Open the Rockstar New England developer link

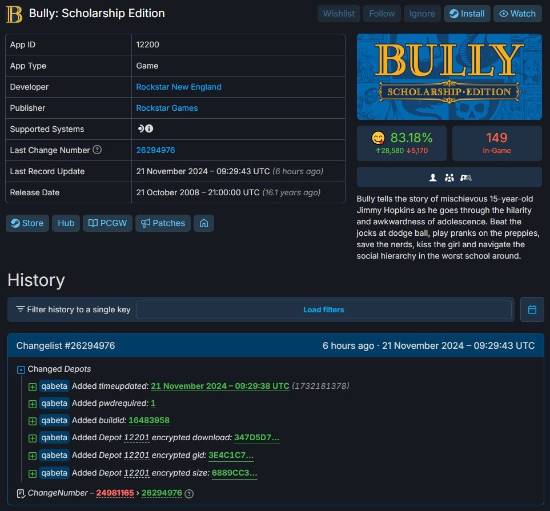click(179, 87)
